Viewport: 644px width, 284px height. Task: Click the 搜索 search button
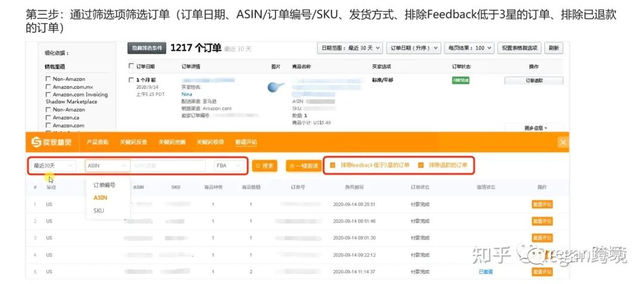[x=265, y=166]
